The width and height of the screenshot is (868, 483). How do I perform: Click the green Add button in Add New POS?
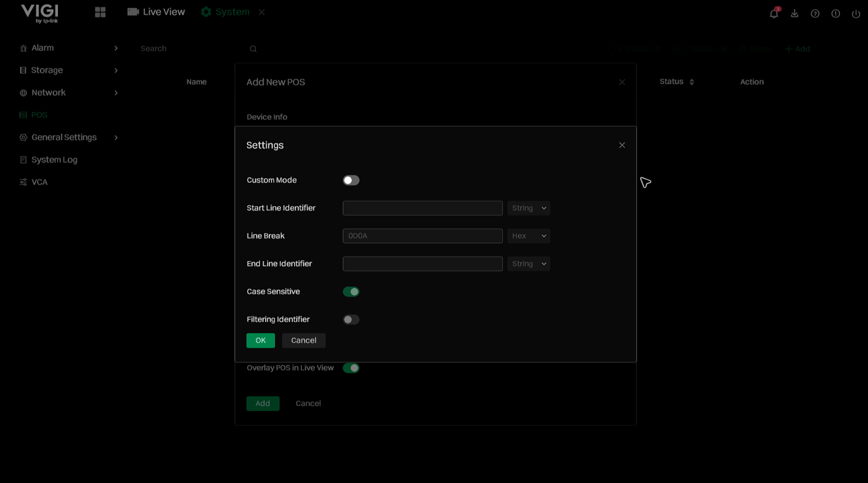(263, 403)
